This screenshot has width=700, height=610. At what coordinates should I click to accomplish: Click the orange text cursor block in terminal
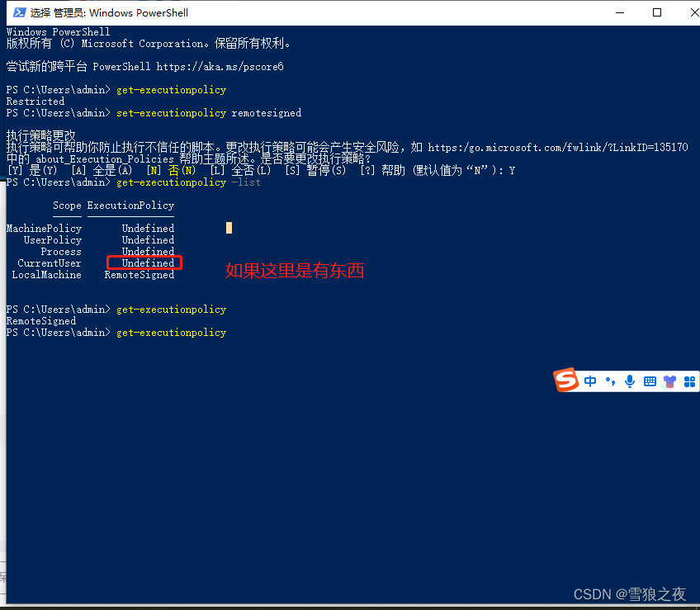(229, 227)
